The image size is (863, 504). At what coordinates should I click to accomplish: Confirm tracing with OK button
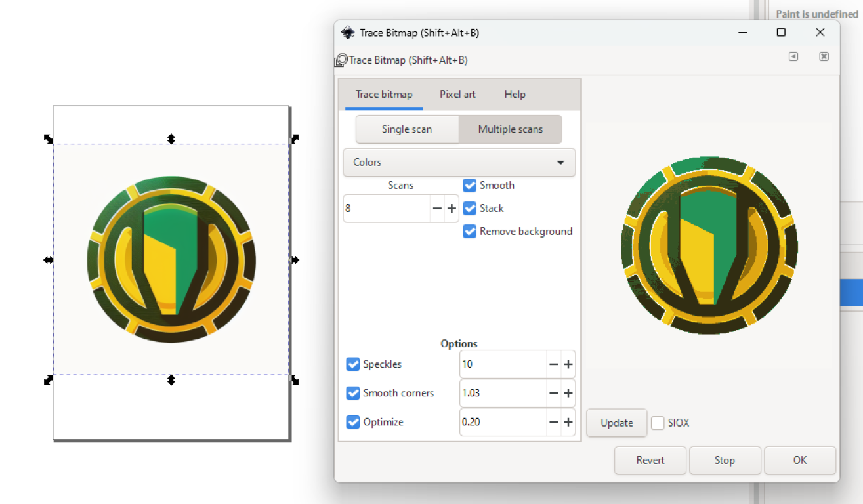(800, 460)
